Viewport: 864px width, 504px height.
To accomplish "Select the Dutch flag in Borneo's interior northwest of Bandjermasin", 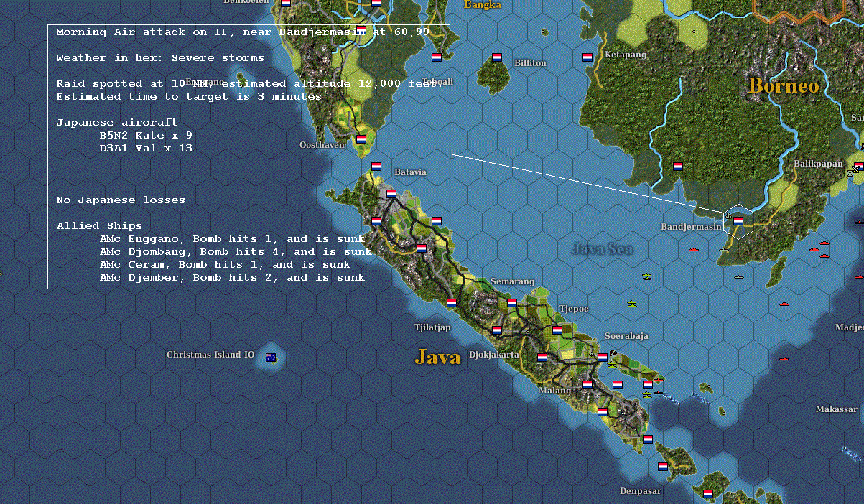I will tap(677, 167).
